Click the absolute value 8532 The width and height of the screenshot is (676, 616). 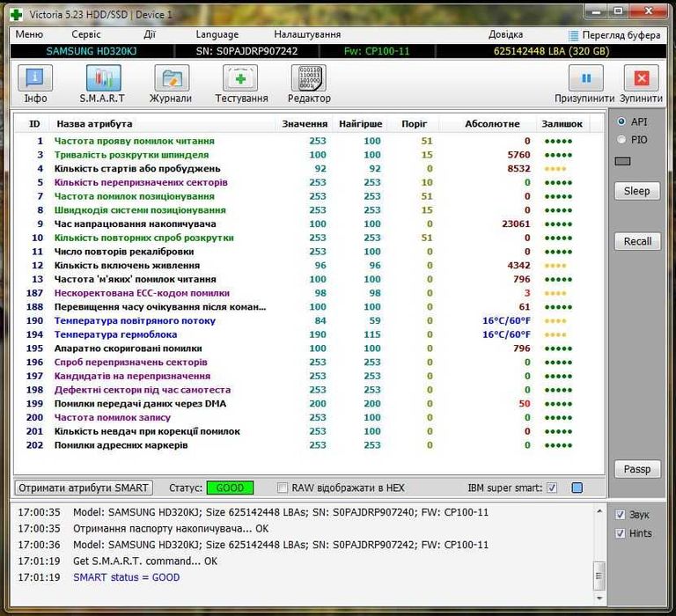(x=518, y=169)
